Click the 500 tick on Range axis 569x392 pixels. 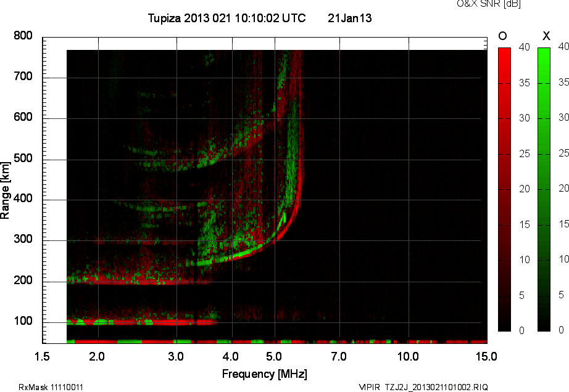(x=23, y=158)
